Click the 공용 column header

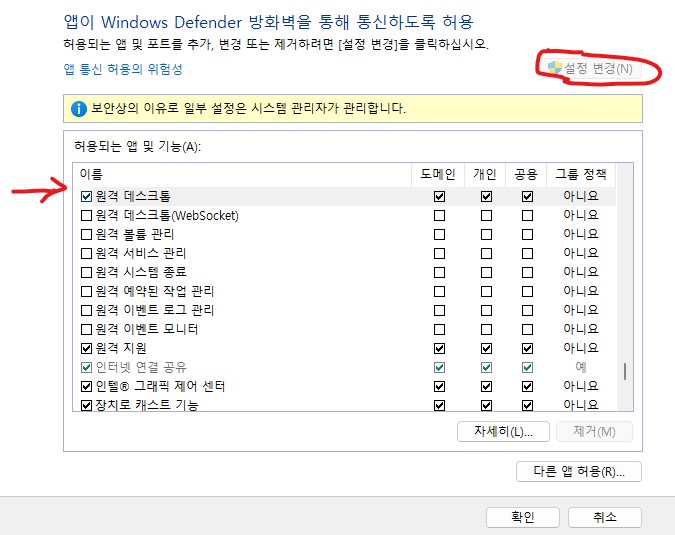click(x=526, y=174)
